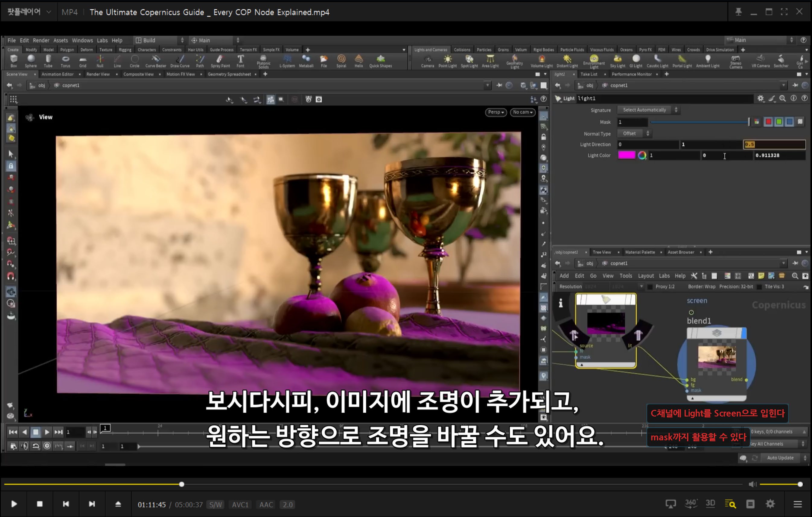Switch to the Material Palette tab
This screenshot has height=517, width=812.
(640, 252)
